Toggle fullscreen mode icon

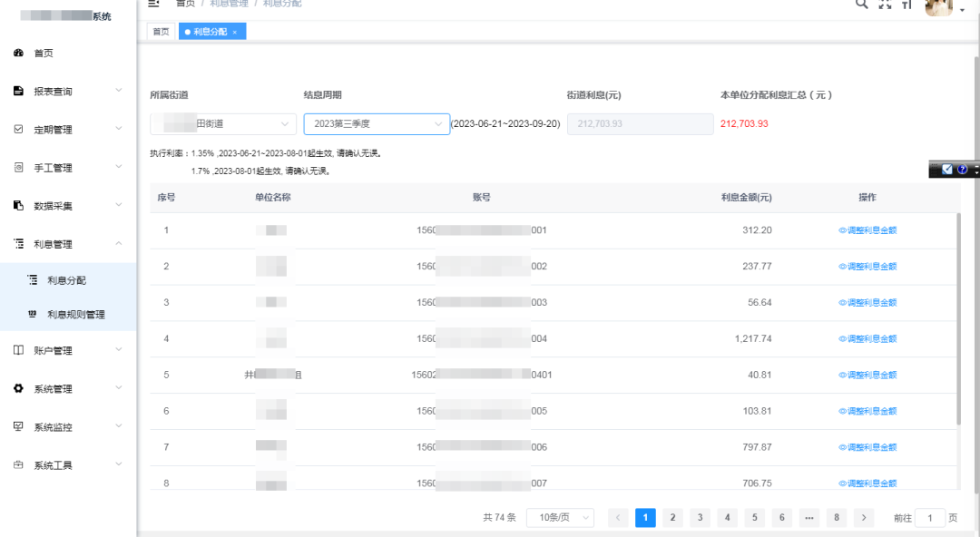(885, 4)
